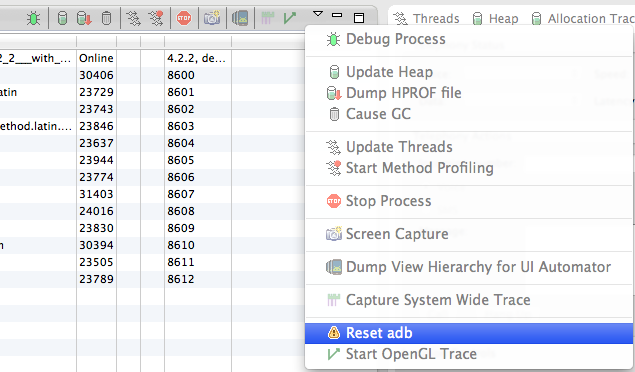Viewport: 635px width, 372px height.
Task: Click the Dump HPROF file toolbar icon
Action: pyautogui.click(x=84, y=18)
